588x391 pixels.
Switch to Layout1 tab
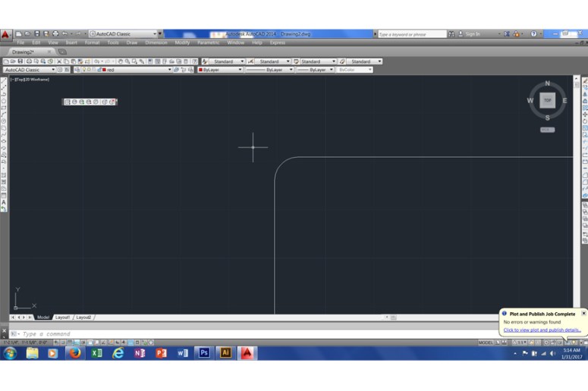[62, 317]
